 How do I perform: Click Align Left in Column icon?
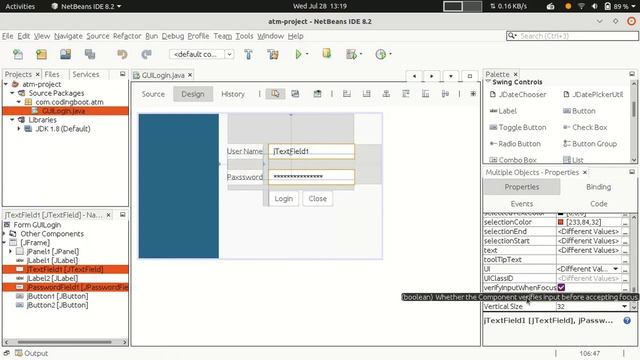pyautogui.click(x=347, y=94)
